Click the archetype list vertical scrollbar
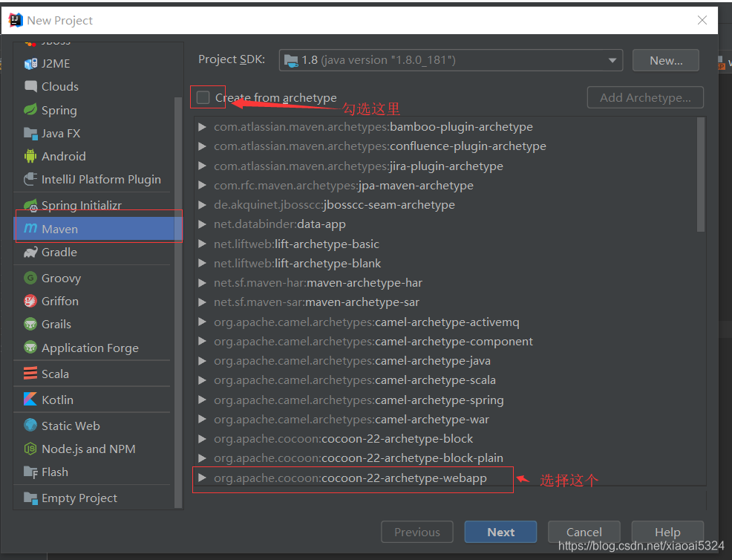Image resolution: width=732 pixels, height=560 pixels. (x=700, y=175)
